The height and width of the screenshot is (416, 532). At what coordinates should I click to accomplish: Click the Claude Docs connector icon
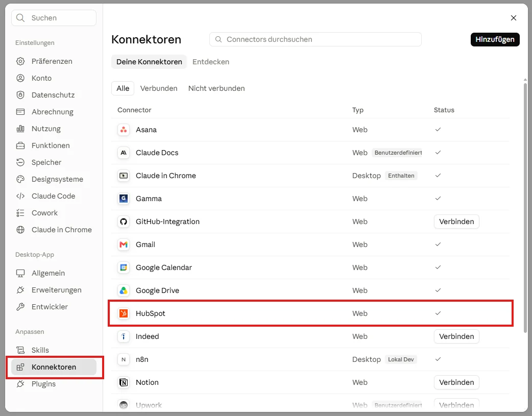[124, 153]
